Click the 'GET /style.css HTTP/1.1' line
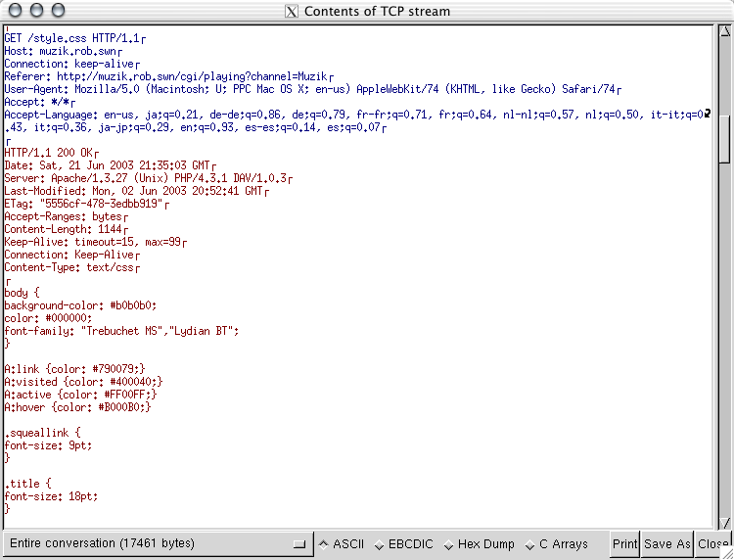734x560 pixels. click(x=75, y=38)
